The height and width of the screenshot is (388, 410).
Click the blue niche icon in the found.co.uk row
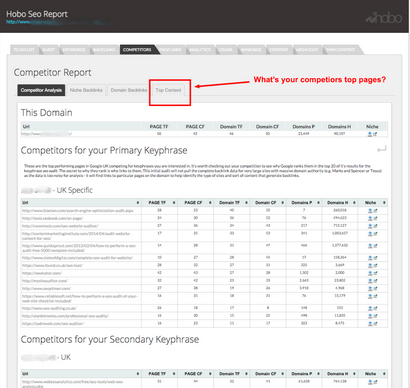(370, 266)
